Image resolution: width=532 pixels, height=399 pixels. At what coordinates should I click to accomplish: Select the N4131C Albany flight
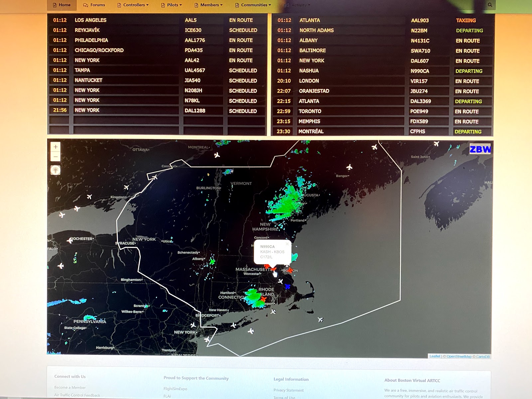(x=383, y=41)
